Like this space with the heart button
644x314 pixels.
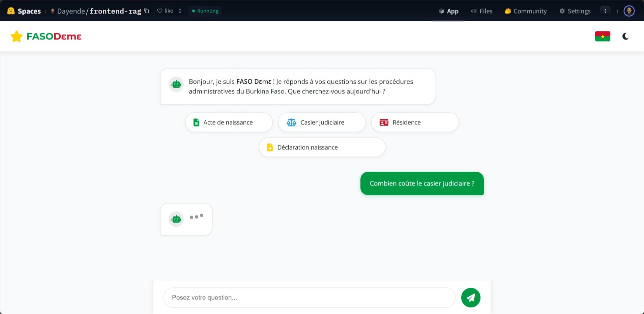(x=165, y=11)
